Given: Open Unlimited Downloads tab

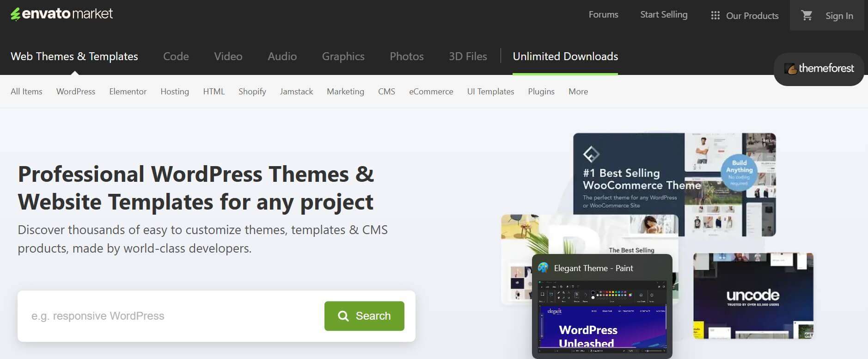Looking at the screenshot, I should point(565,56).
